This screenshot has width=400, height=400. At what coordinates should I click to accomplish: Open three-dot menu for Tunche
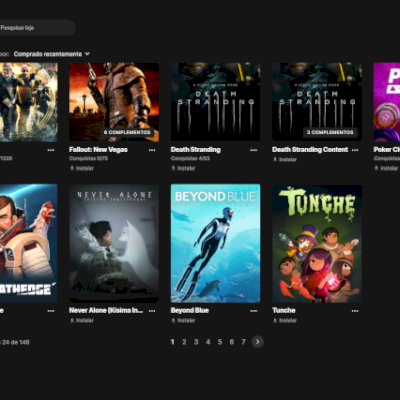355,311
